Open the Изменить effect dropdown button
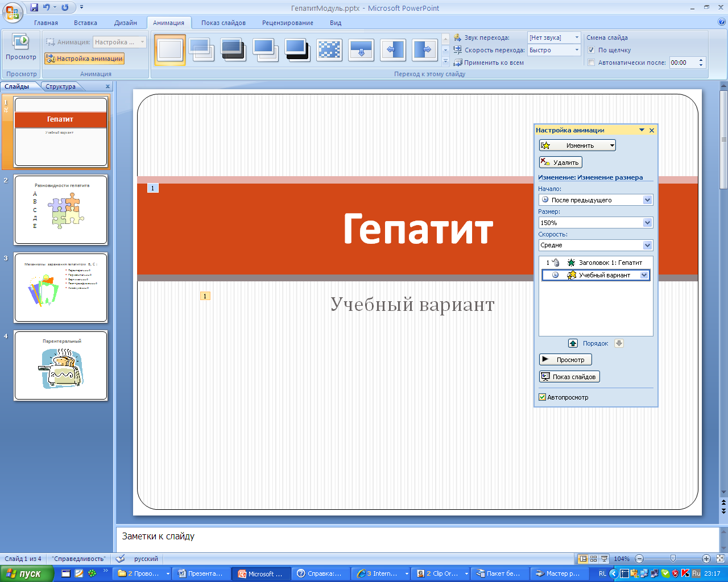 (x=577, y=145)
